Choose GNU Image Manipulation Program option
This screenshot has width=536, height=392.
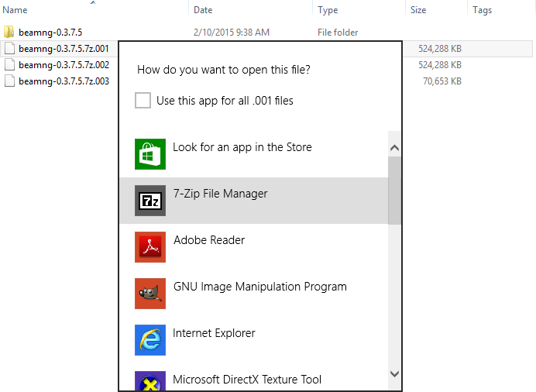[259, 287]
